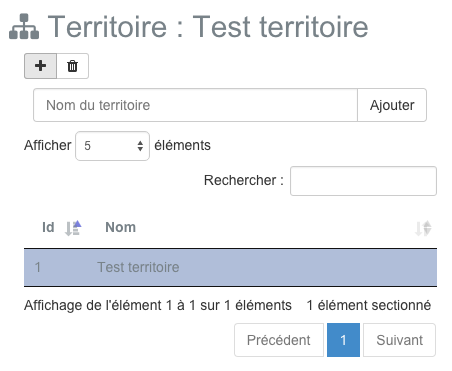Select page 1 in pagination
Screen dimensions: 452x371
click(343, 340)
